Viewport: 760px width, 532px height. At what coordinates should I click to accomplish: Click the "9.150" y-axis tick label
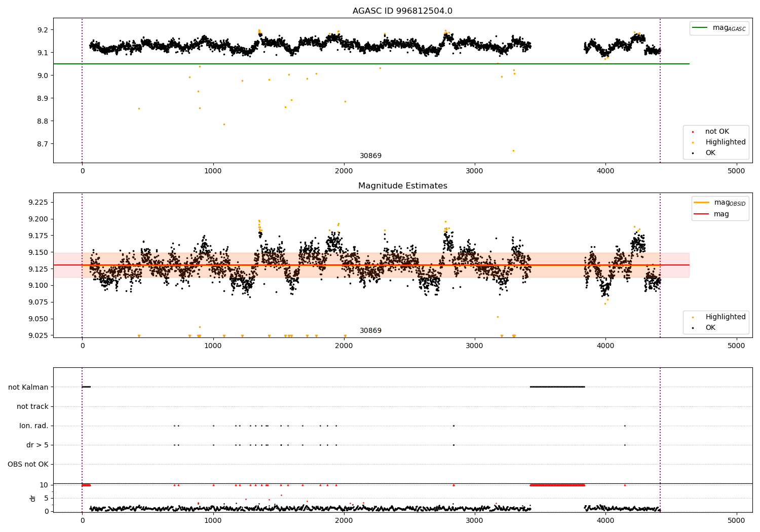tap(39, 252)
